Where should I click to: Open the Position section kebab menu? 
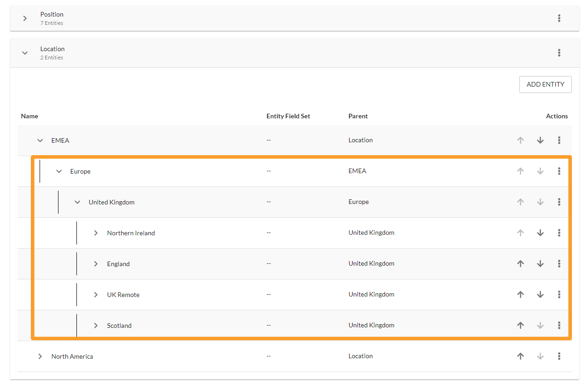click(559, 18)
